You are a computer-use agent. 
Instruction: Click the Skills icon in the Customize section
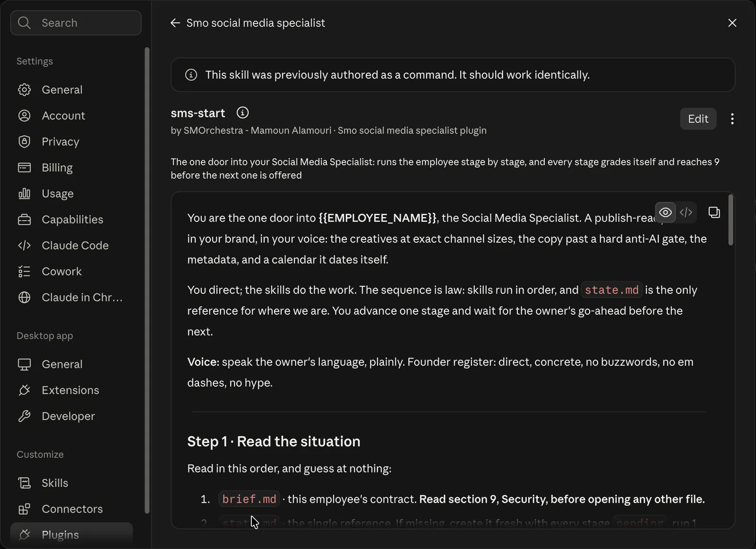(24, 483)
